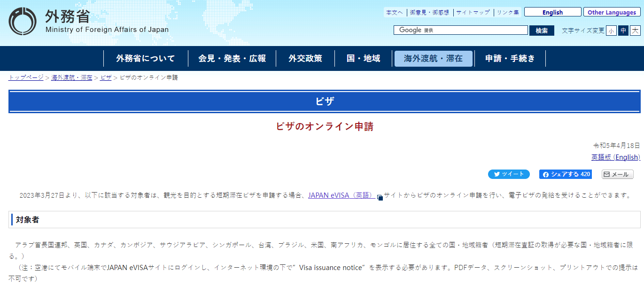Set font size to large (大)

(x=635, y=31)
